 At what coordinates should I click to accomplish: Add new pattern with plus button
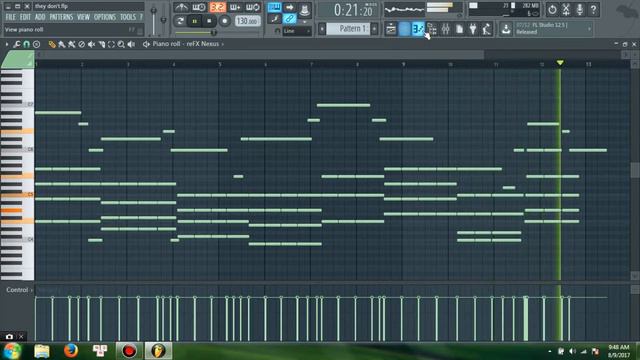[x=374, y=29]
